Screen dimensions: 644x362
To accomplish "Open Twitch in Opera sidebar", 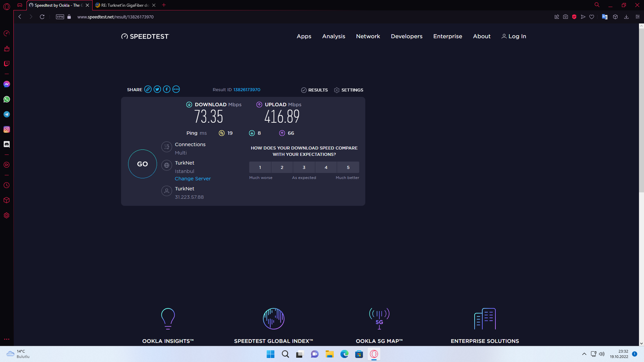I will 7,64.
